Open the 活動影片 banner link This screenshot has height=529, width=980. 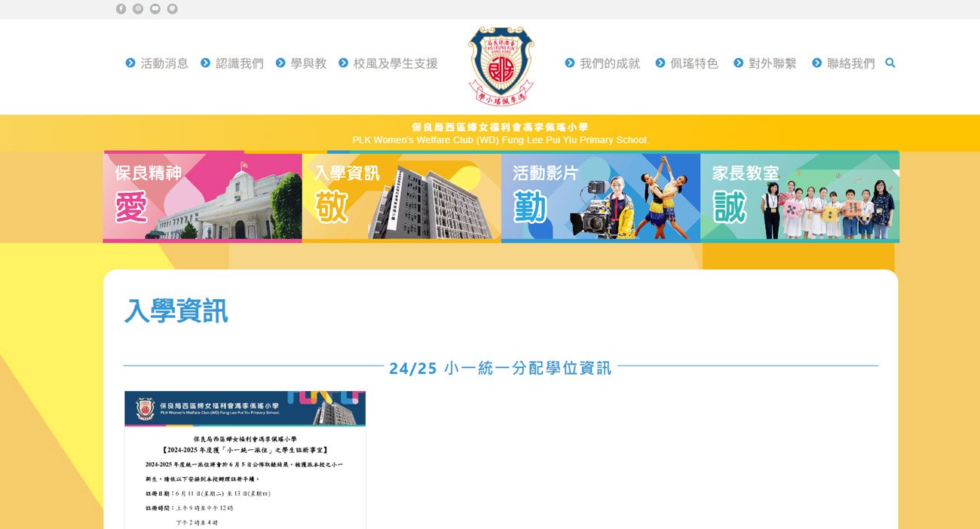[x=599, y=197]
